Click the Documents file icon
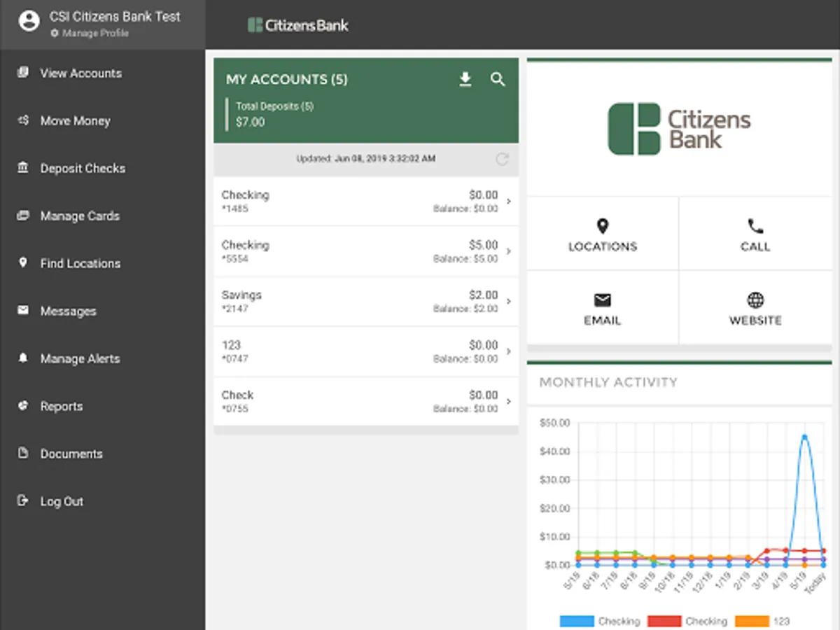This screenshot has width=840, height=630. click(x=23, y=453)
